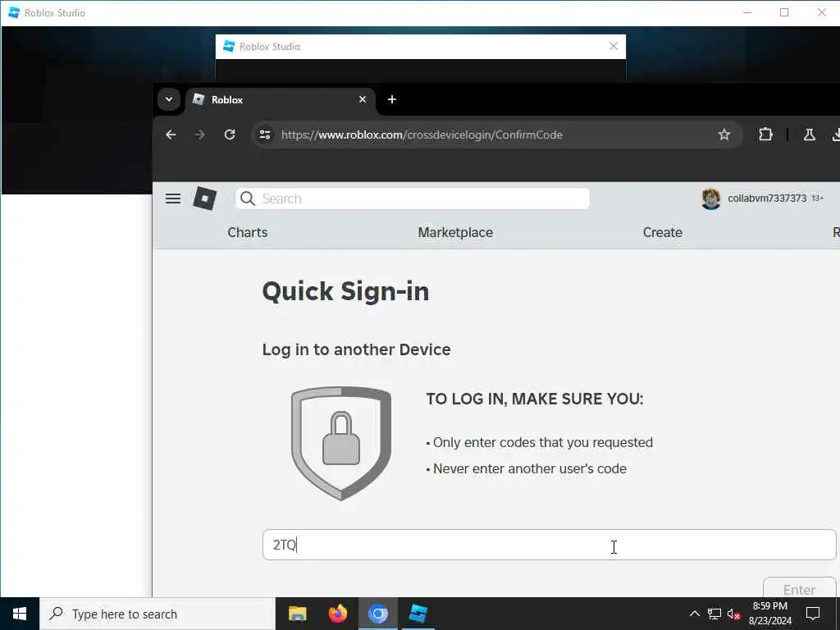
Task: Reload the Roblox page
Action: [x=230, y=135]
